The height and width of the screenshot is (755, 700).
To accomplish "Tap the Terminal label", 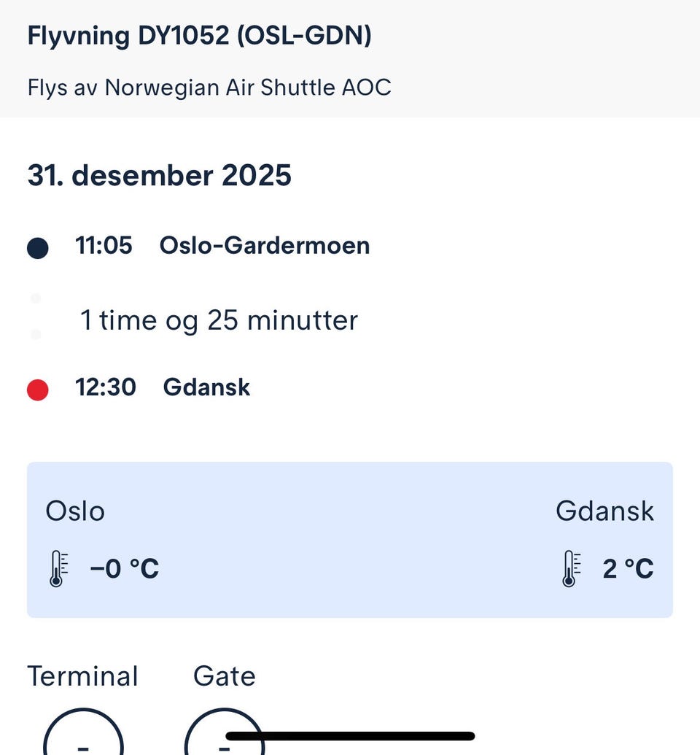I will pyautogui.click(x=82, y=676).
